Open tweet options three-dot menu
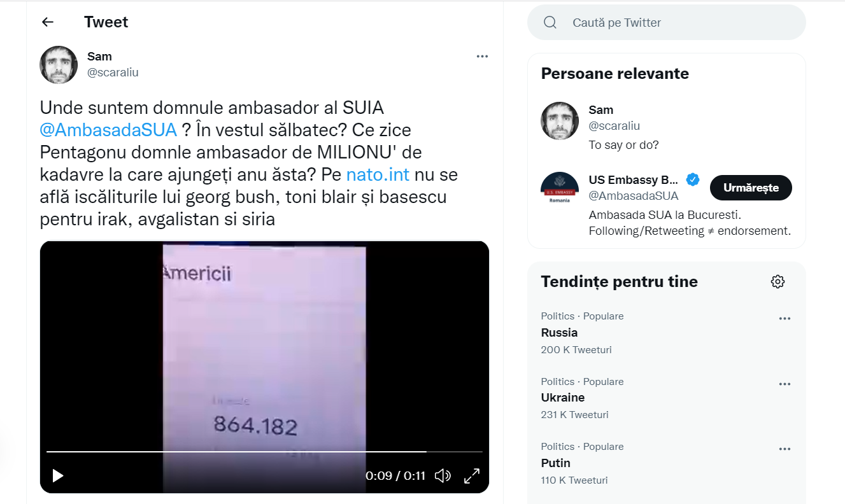The image size is (845, 504). click(x=482, y=56)
